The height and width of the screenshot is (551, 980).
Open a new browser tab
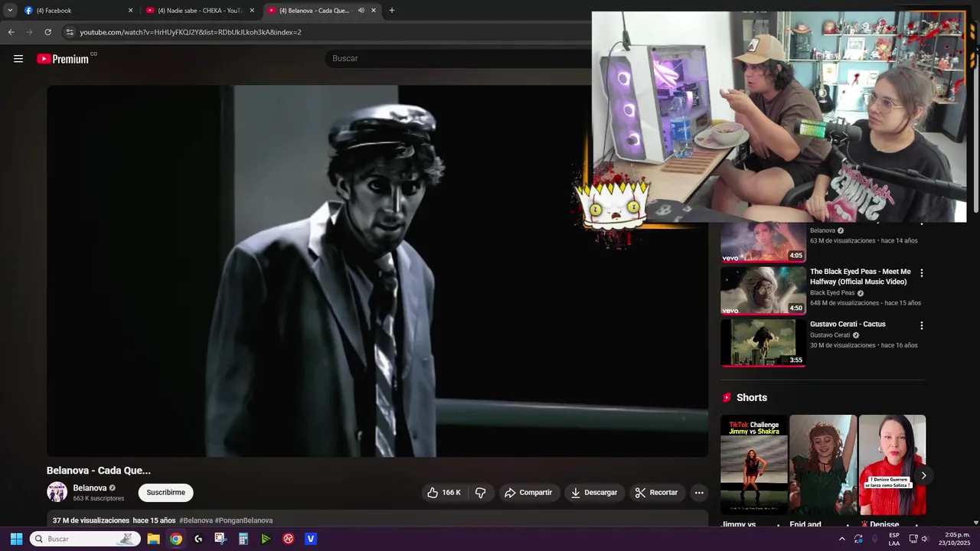392,11
